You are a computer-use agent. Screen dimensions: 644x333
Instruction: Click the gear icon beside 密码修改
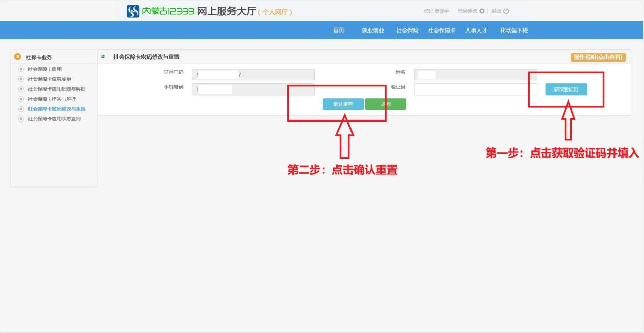click(482, 11)
